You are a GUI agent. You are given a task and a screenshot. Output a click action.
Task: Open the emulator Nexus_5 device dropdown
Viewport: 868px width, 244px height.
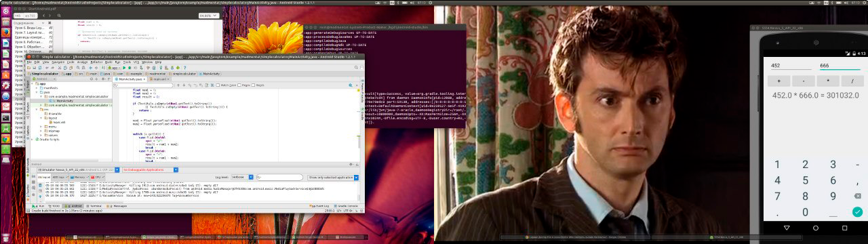point(78,169)
